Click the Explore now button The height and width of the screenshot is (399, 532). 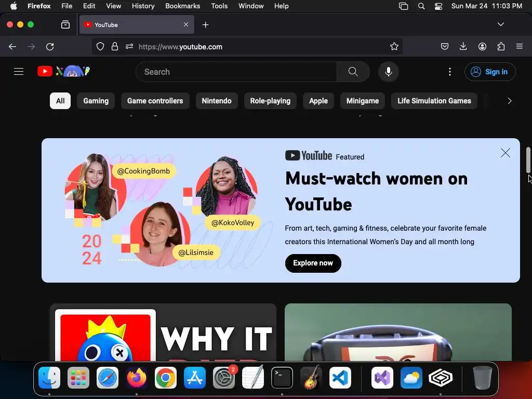pos(313,263)
